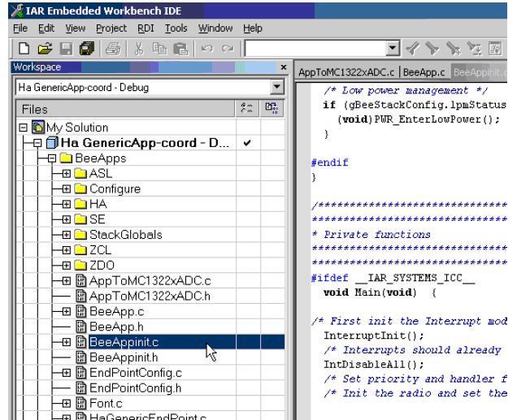Switch to the BeeApp.c editor tab
This screenshot has width=517, height=420.
424,72
